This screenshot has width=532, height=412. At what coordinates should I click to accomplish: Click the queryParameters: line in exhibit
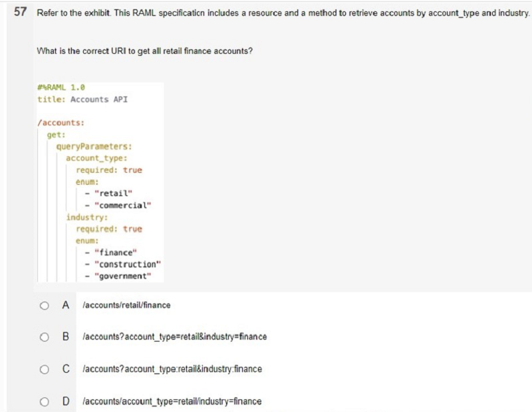94,146
